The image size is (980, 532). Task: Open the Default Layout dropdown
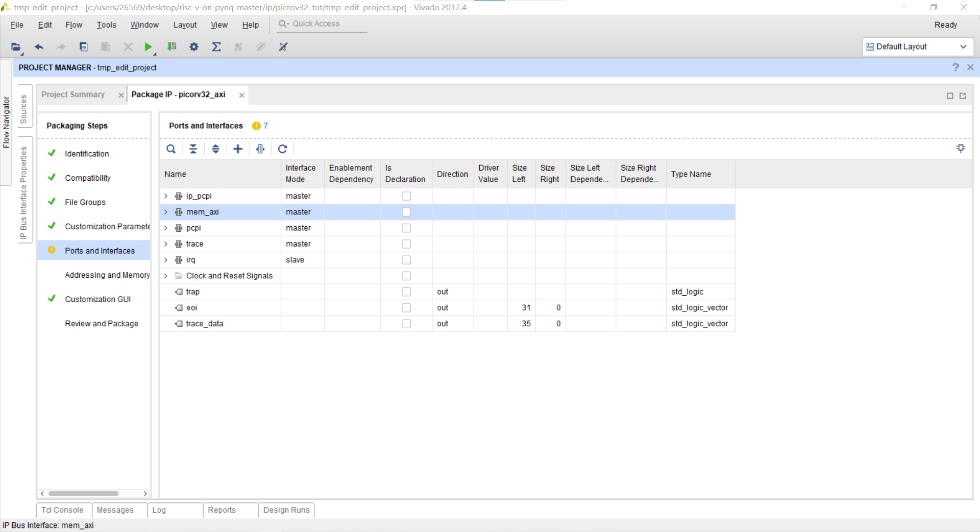917,46
